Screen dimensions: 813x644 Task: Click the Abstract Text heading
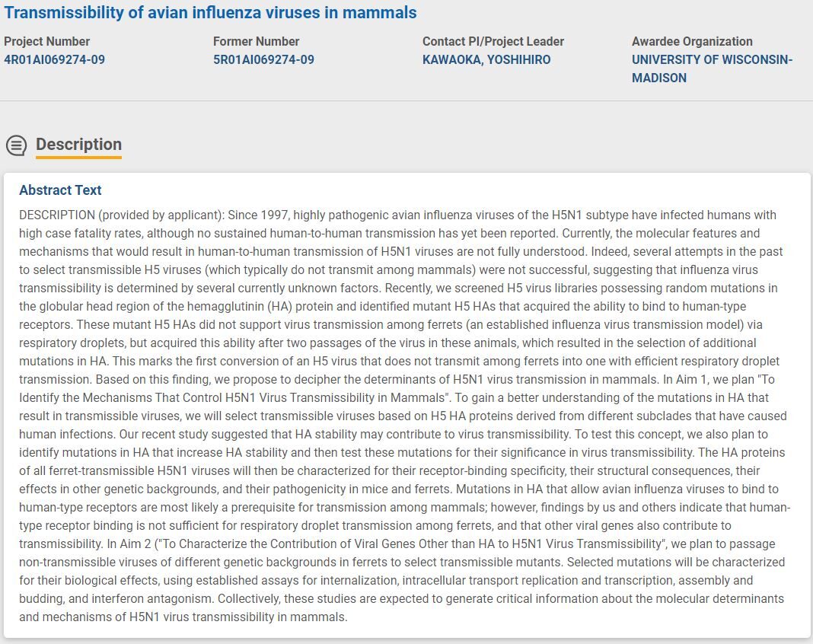(60, 190)
